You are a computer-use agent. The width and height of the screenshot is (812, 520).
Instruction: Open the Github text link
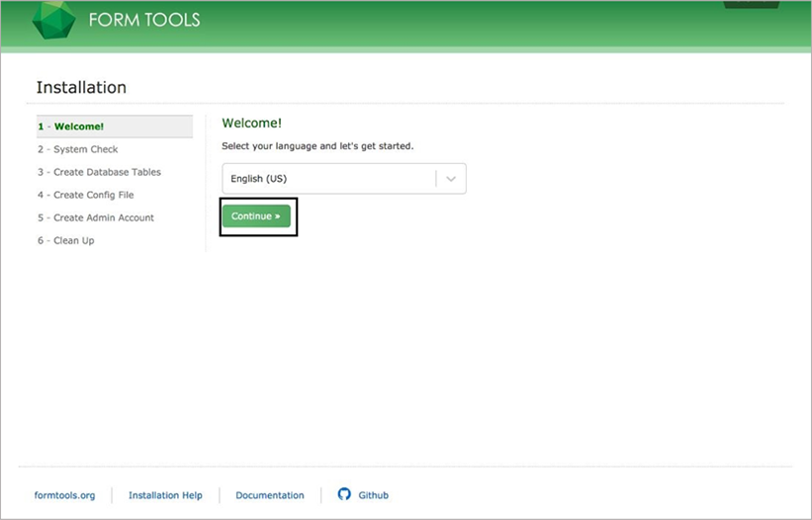click(x=374, y=495)
